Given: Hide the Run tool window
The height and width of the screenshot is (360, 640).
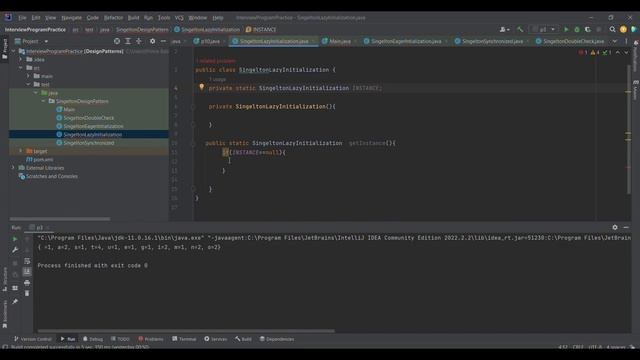Looking at the screenshot, I should (626, 227).
